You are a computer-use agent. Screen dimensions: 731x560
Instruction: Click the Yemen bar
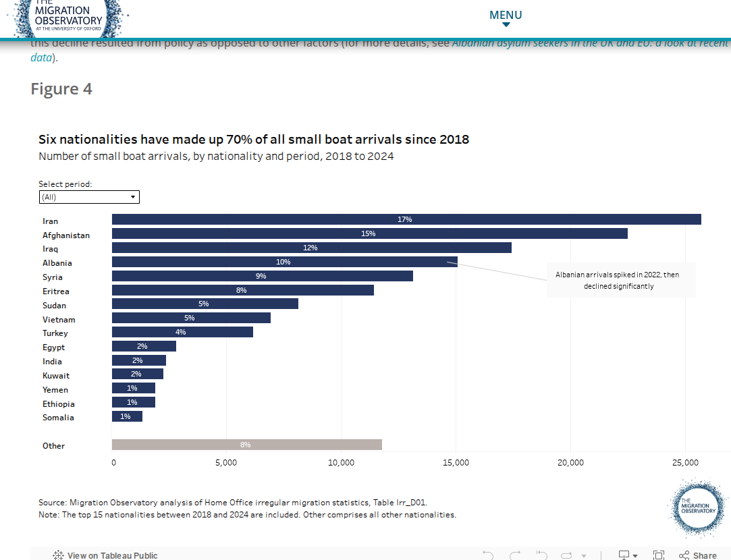click(x=134, y=388)
